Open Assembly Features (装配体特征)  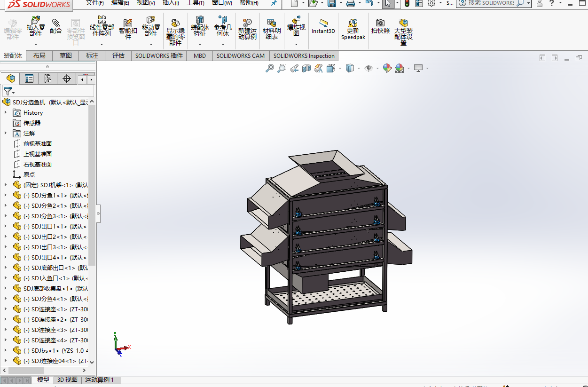200,27
